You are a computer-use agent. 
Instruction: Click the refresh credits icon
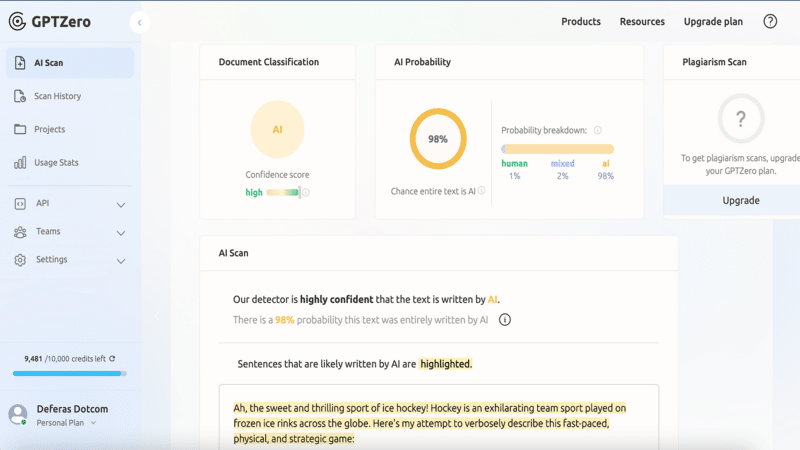[x=112, y=359]
